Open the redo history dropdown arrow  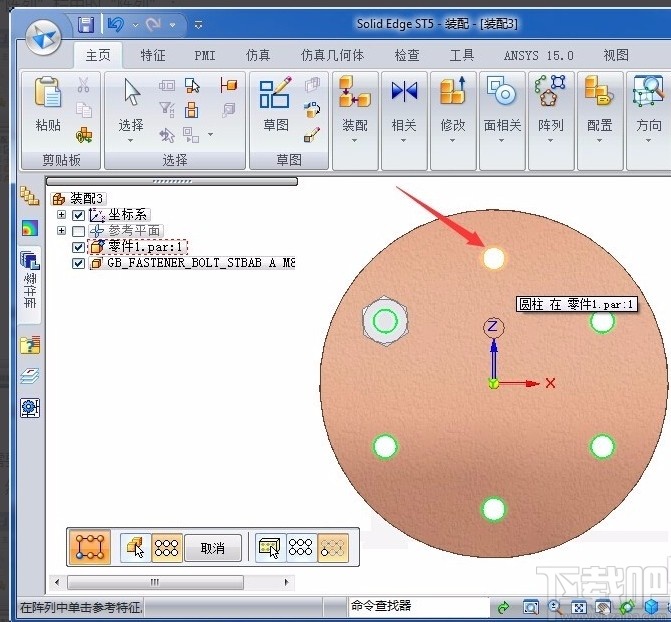172,25
